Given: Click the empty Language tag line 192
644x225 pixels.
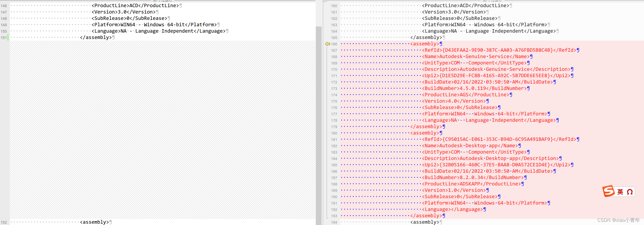Looking at the screenshot, I should coord(453,209).
